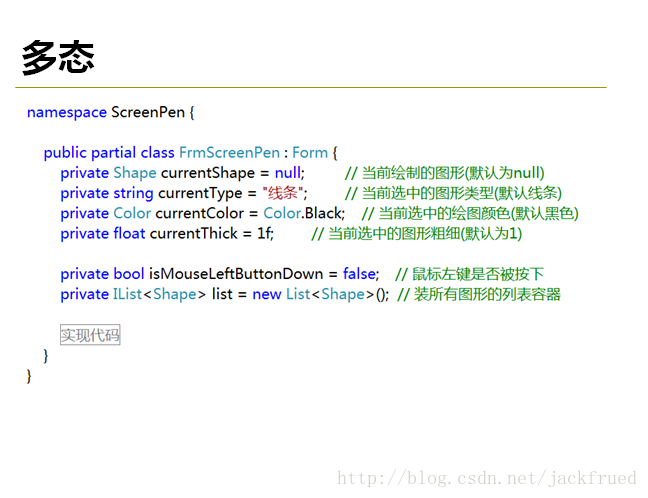648x498 pixels.
Task: Click 'new List<Shape>()' expression
Action: coord(319,294)
